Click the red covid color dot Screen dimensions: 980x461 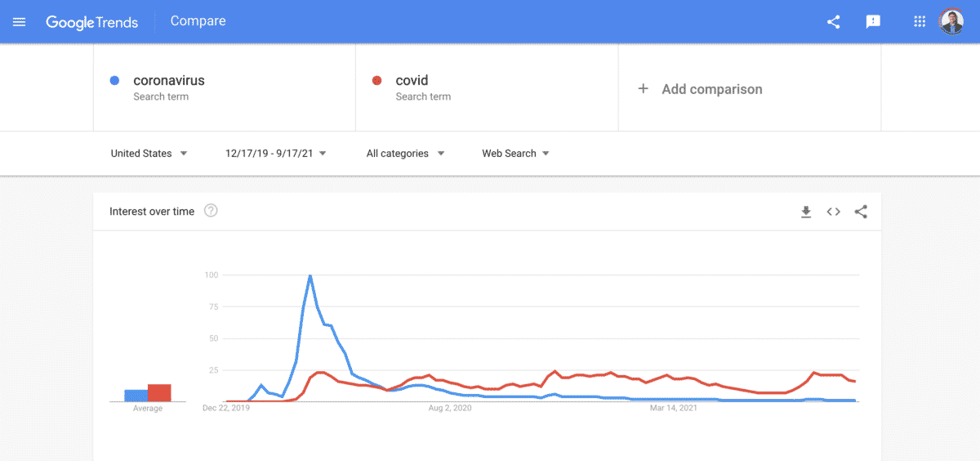pos(376,81)
